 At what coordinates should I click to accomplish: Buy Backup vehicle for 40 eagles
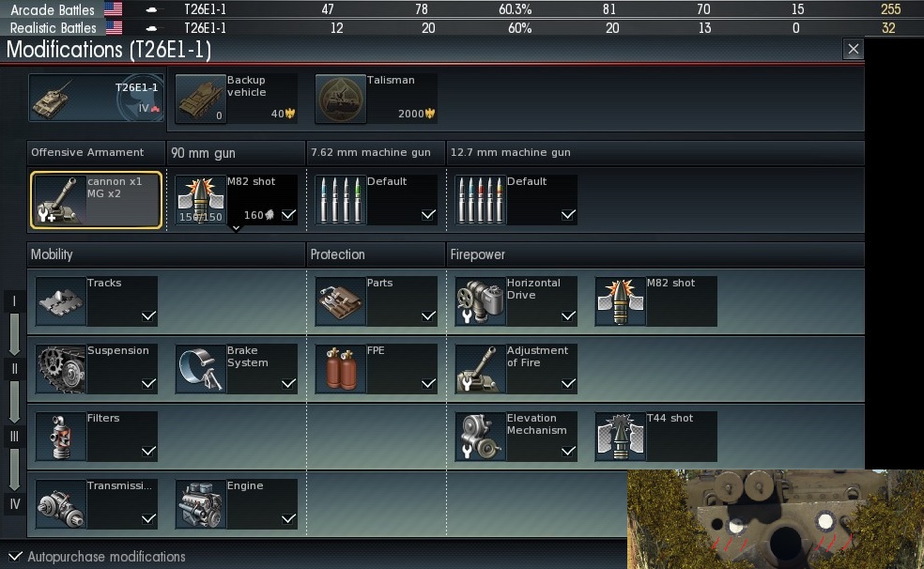pyautogui.click(x=283, y=114)
